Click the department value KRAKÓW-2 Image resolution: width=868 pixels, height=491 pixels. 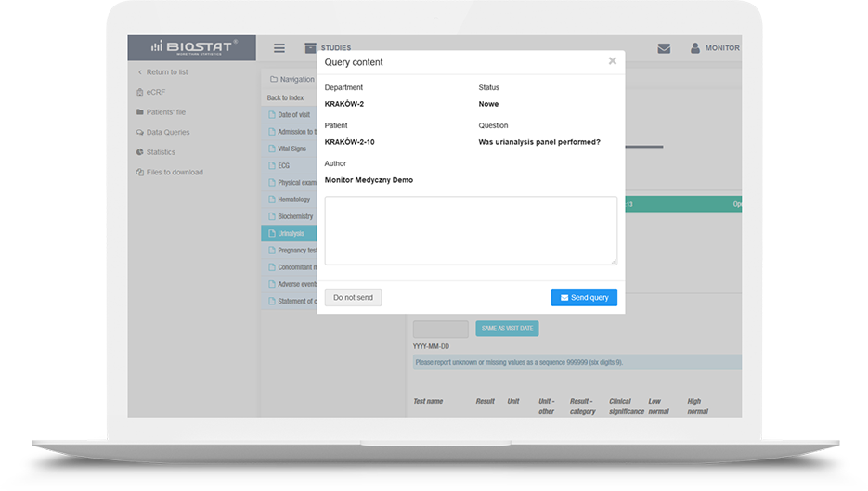click(x=343, y=104)
